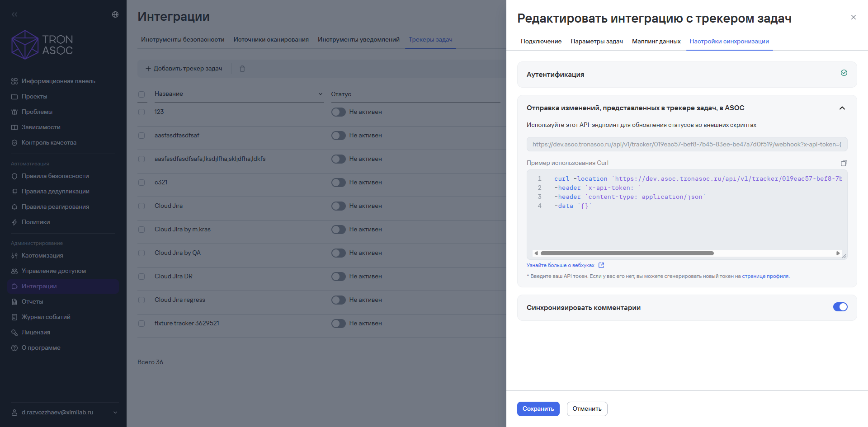Open Кастомизация icon in sidebar
Viewport: 868px width, 427px height.
[14, 256]
